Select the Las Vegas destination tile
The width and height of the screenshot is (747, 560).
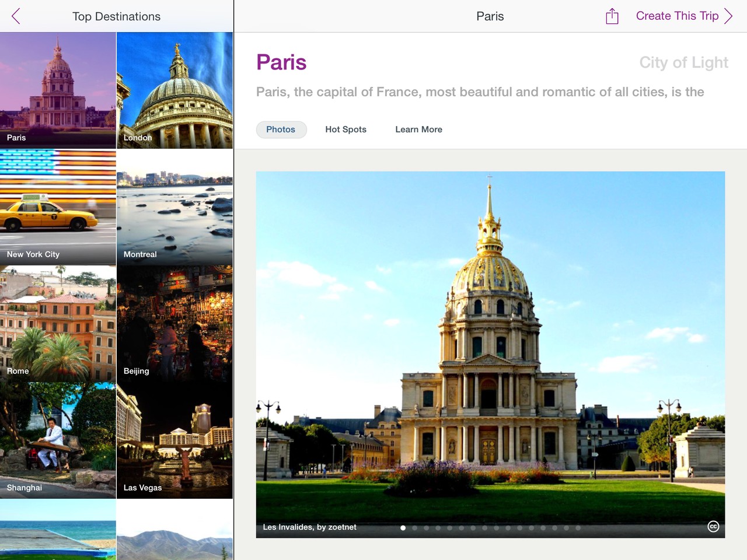(x=175, y=440)
